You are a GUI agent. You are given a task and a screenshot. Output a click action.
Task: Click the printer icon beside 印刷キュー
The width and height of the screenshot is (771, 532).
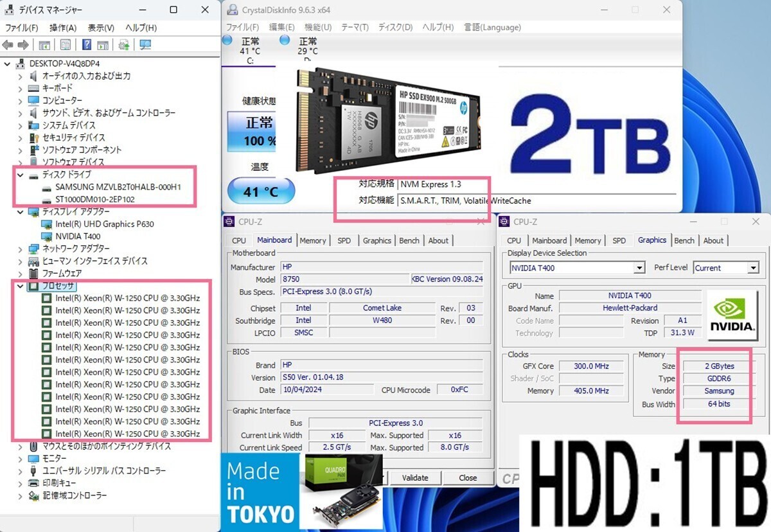(33, 483)
